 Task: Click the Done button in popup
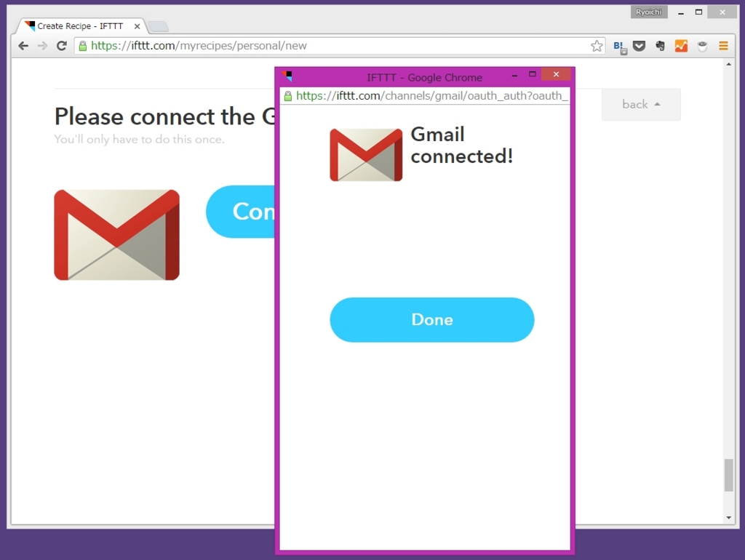(x=432, y=320)
